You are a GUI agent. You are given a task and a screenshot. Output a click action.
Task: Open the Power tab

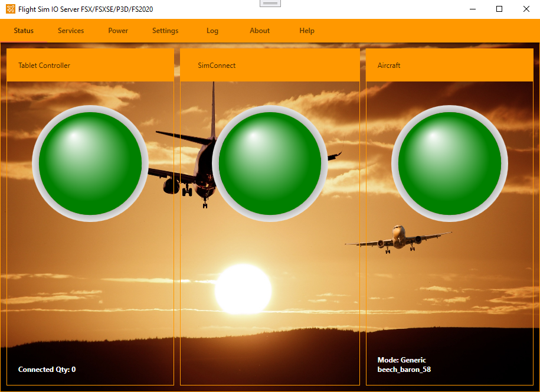click(118, 31)
